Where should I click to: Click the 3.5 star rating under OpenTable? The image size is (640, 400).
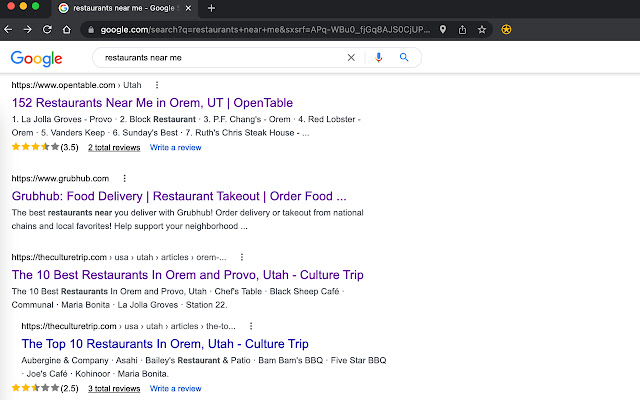pos(45,147)
